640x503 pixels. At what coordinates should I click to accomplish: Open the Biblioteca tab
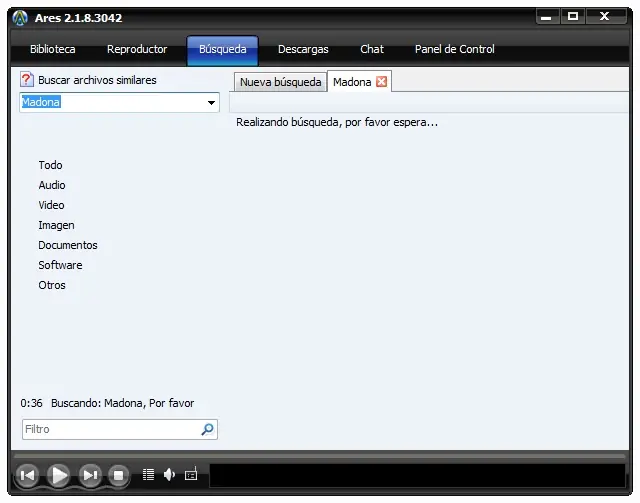click(x=53, y=49)
